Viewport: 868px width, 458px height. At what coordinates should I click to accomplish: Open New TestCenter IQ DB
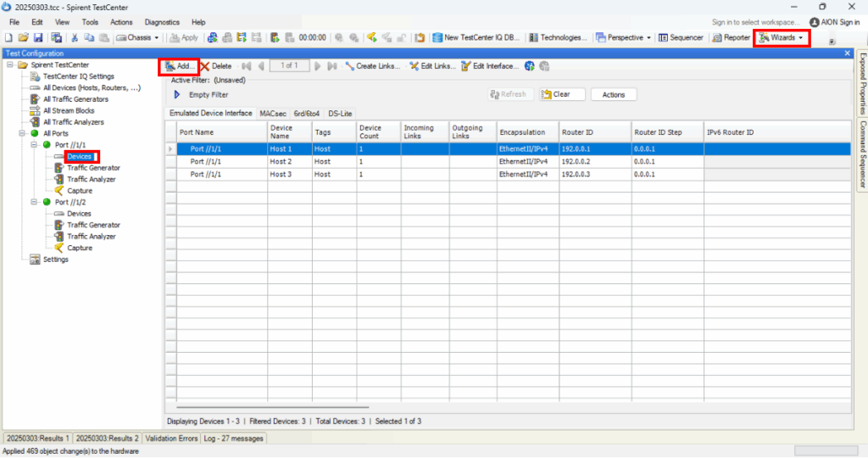(476, 37)
